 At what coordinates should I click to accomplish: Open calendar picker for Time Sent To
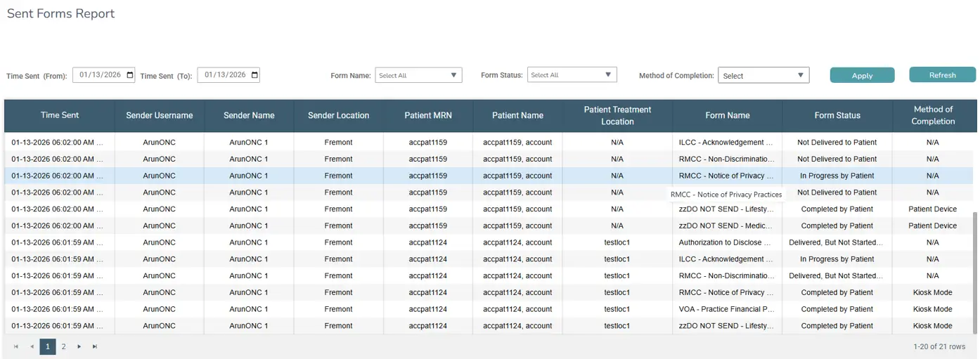click(254, 75)
